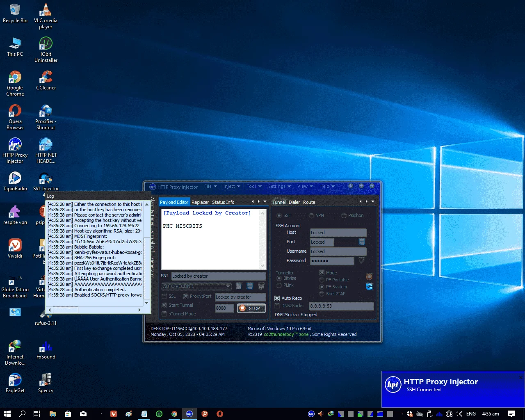Open CCleaner desktop icon
525x420 pixels.
[46, 80]
